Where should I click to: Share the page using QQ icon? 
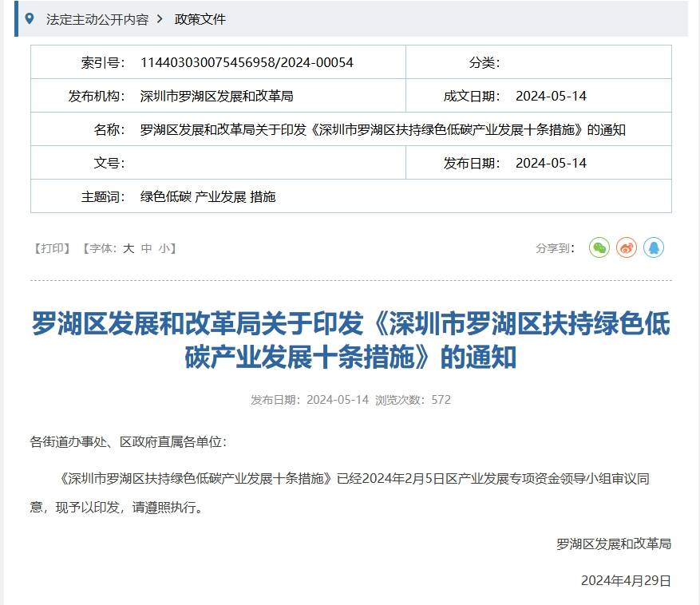pos(654,248)
